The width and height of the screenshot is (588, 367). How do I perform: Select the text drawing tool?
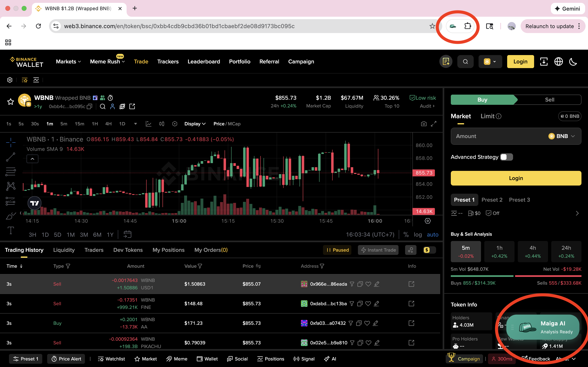click(x=10, y=230)
